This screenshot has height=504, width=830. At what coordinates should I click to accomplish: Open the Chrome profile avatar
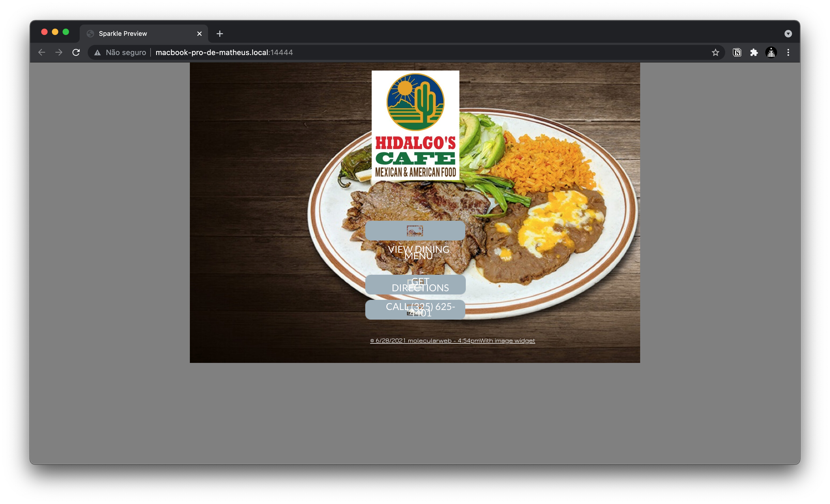[x=771, y=53]
